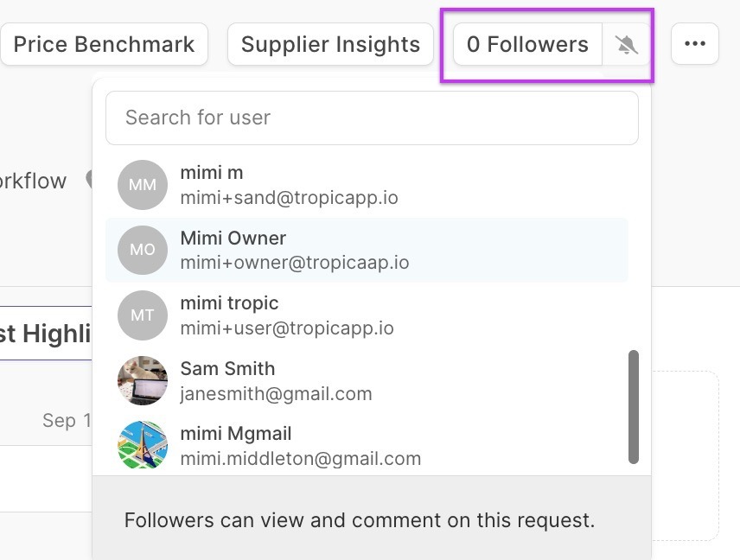The width and height of the screenshot is (740, 560).
Task: Select Sam Smith as a follower
Action: click(227, 369)
